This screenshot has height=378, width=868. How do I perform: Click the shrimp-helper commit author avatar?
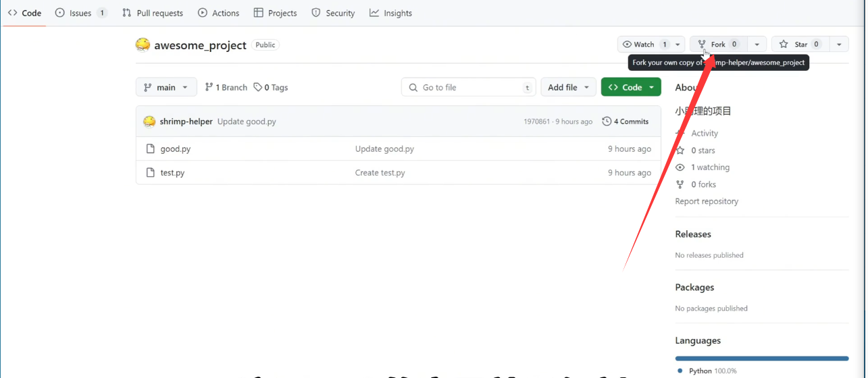149,122
